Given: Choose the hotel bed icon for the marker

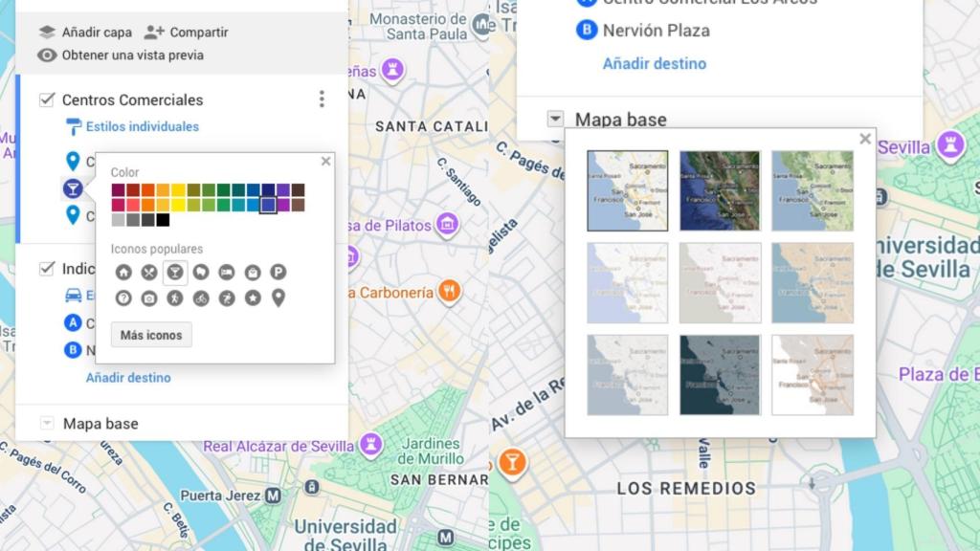Looking at the screenshot, I should click(227, 273).
